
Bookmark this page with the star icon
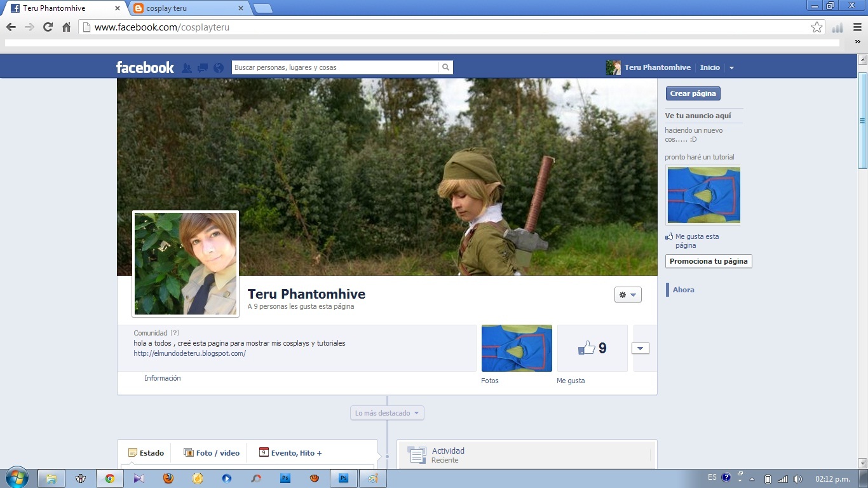[x=817, y=27]
